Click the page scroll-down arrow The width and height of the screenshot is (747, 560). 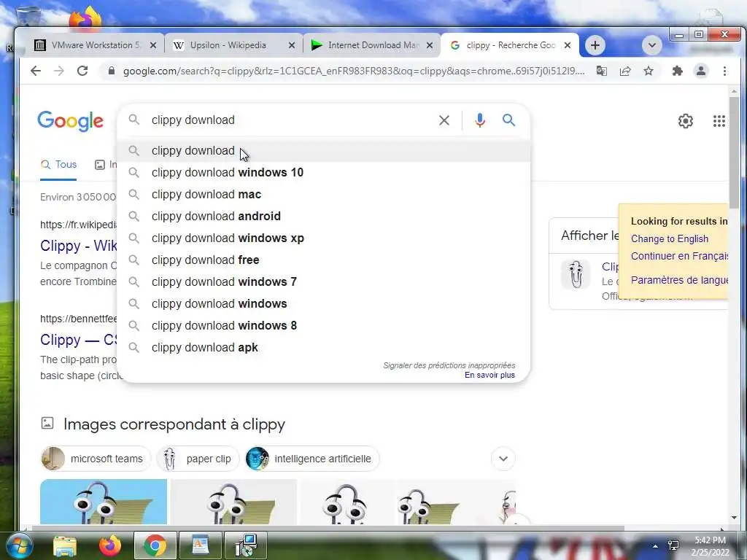[x=734, y=518]
